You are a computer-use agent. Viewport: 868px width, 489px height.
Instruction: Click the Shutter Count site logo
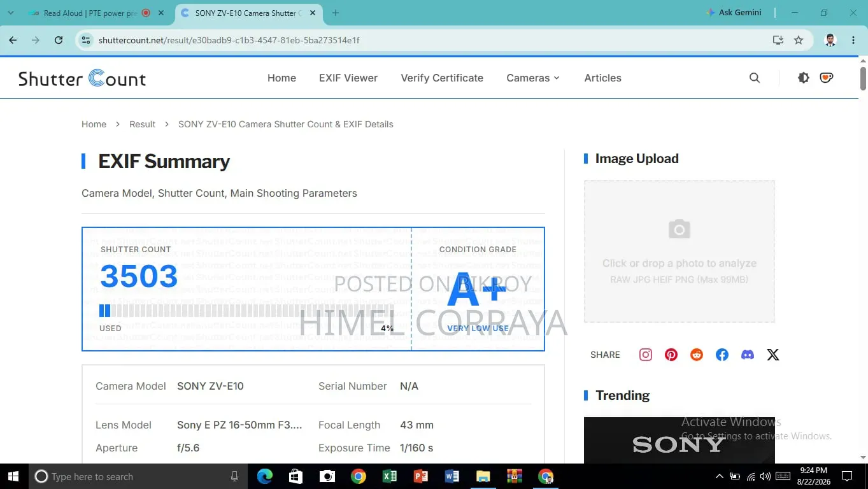point(82,78)
